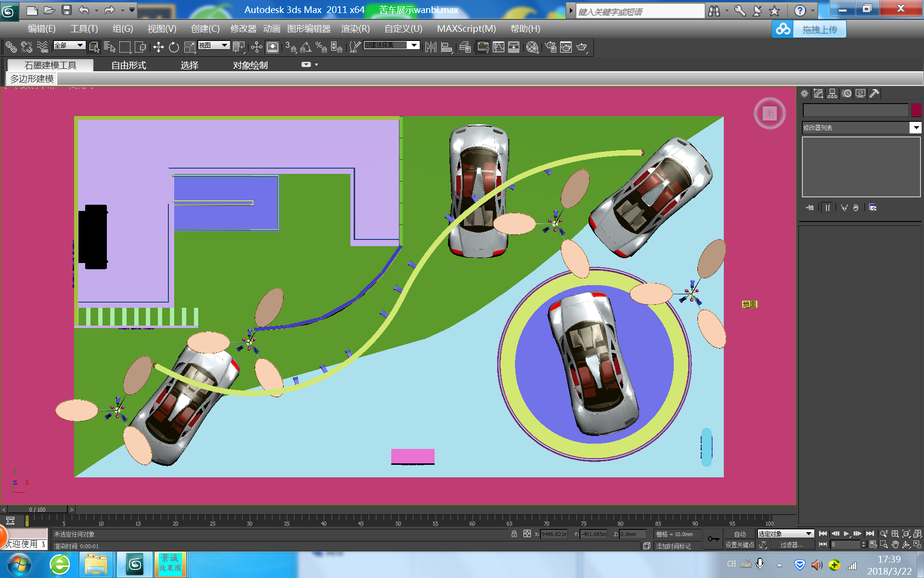Open the Utilities hammer panel tab
The image size is (924, 578).
click(x=874, y=93)
